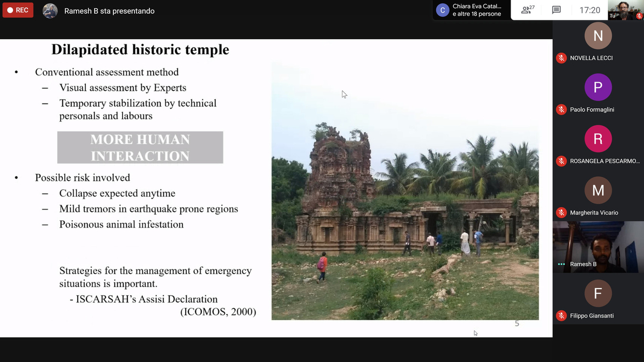This screenshot has width=644, height=362.
Task: Select the brown 'M' avatar of Margherita Vicario
Action: point(598,190)
